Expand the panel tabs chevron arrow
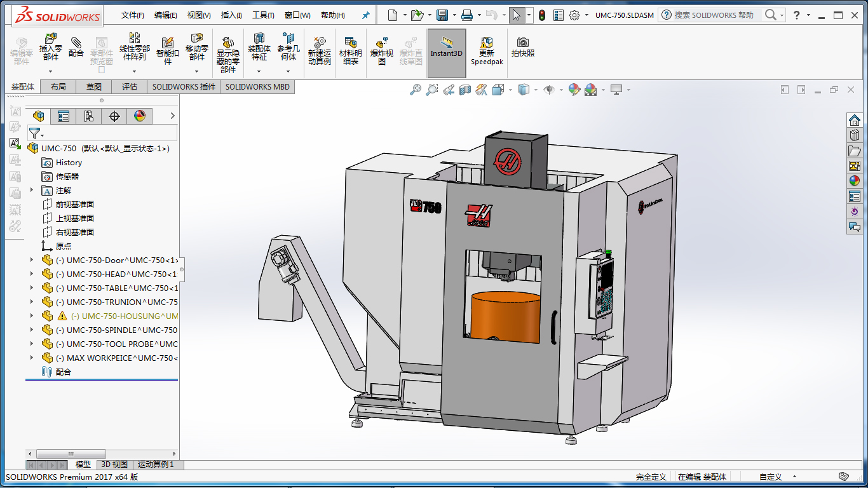Image resolution: width=868 pixels, height=488 pixels. coord(172,116)
